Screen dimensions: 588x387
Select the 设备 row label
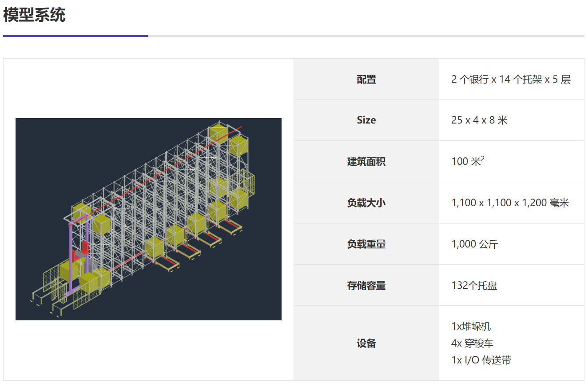coord(366,343)
